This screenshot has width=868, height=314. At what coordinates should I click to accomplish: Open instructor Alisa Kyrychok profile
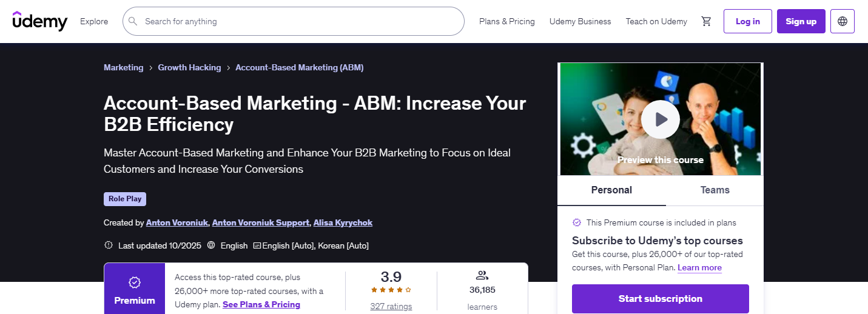click(343, 222)
